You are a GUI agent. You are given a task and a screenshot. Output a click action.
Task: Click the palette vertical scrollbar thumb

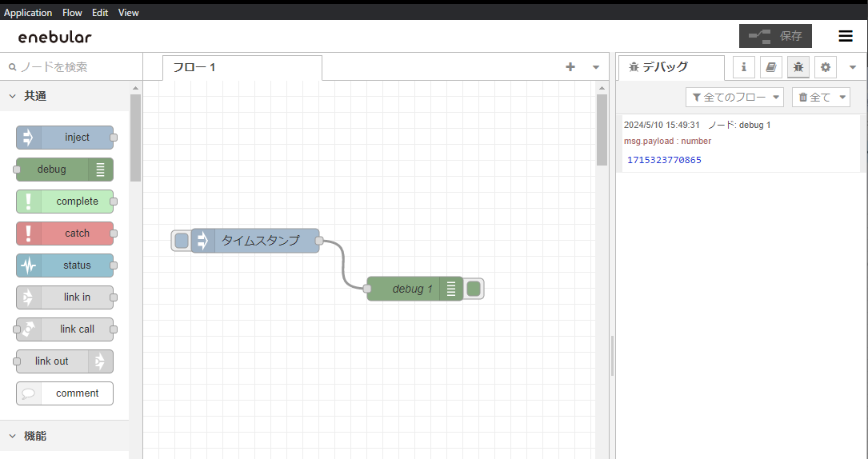[136, 138]
